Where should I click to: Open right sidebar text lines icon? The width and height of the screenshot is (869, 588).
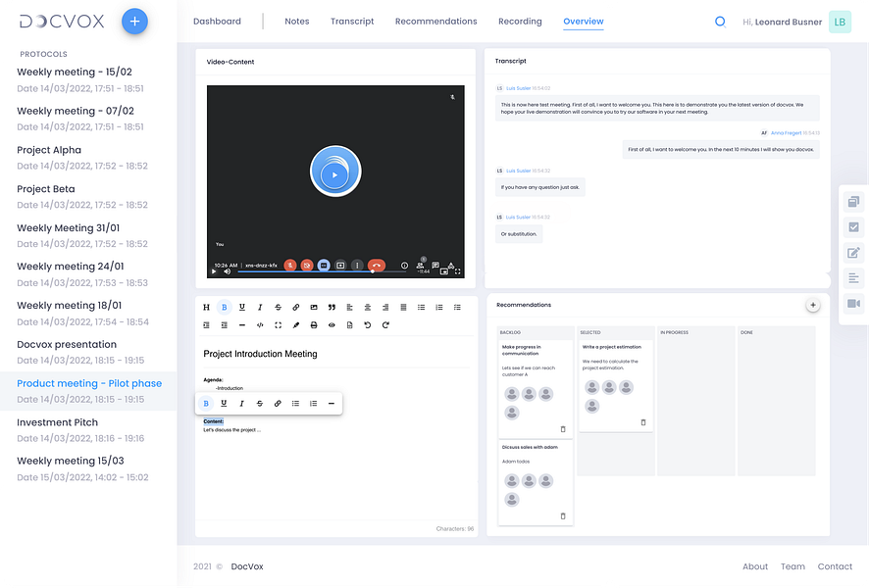pyautogui.click(x=854, y=278)
